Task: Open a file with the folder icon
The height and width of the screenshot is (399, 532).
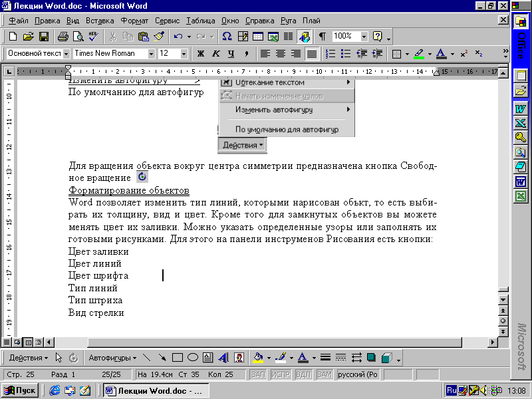Action: point(29,37)
